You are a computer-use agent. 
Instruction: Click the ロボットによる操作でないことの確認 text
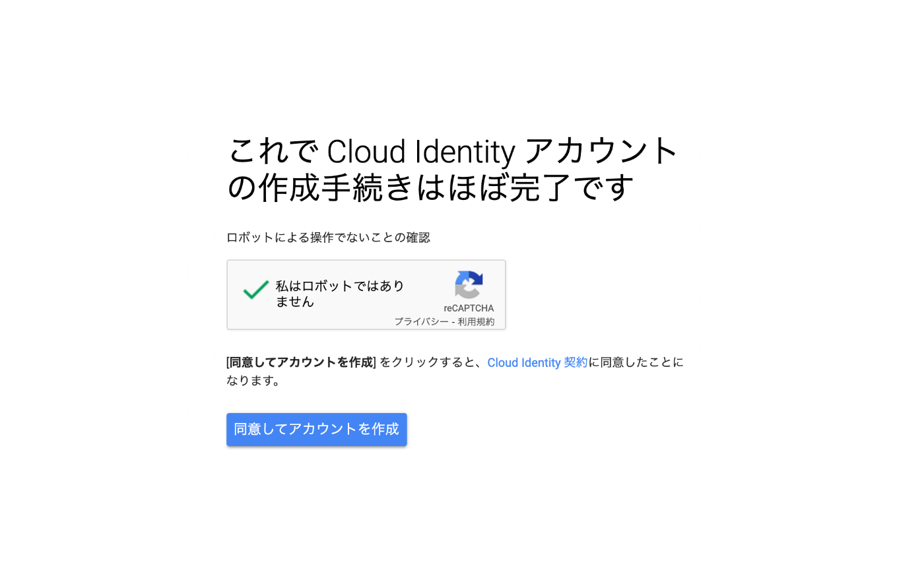[328, 238]
